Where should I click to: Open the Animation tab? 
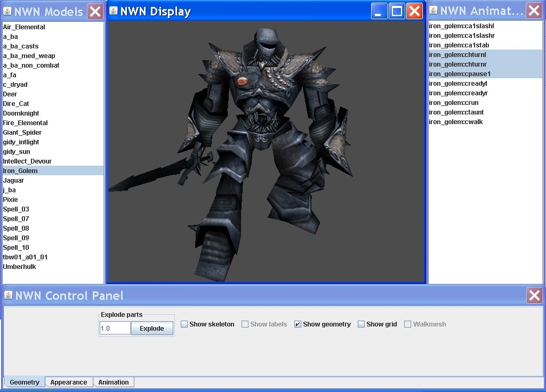coord(114,382)
